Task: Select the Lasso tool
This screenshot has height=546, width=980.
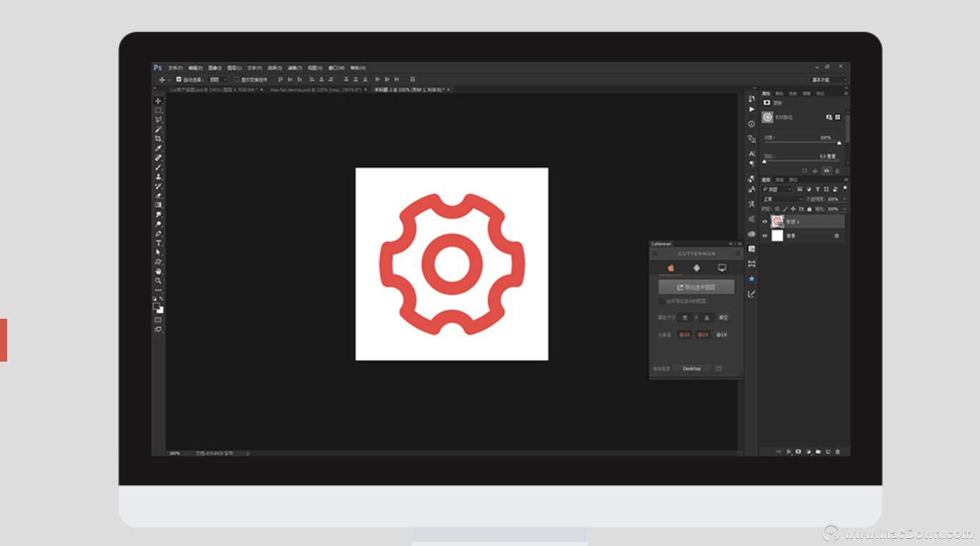Action: (x=158, y=119)
